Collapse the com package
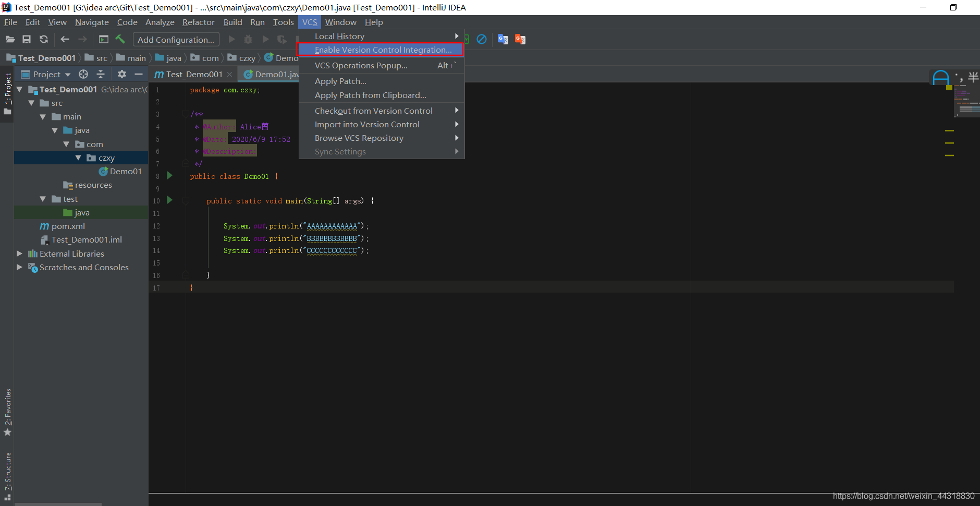 (x=66, y=144)
